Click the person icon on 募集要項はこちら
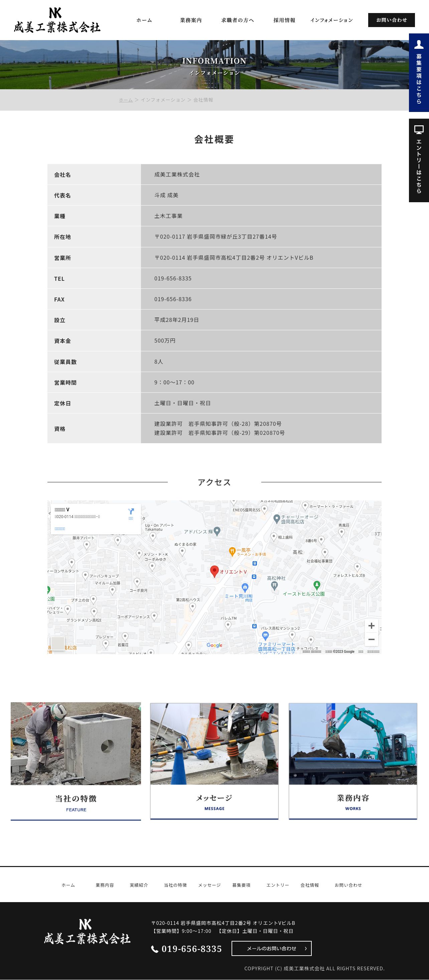Viewport: 429px width, 980px height. 419,44
